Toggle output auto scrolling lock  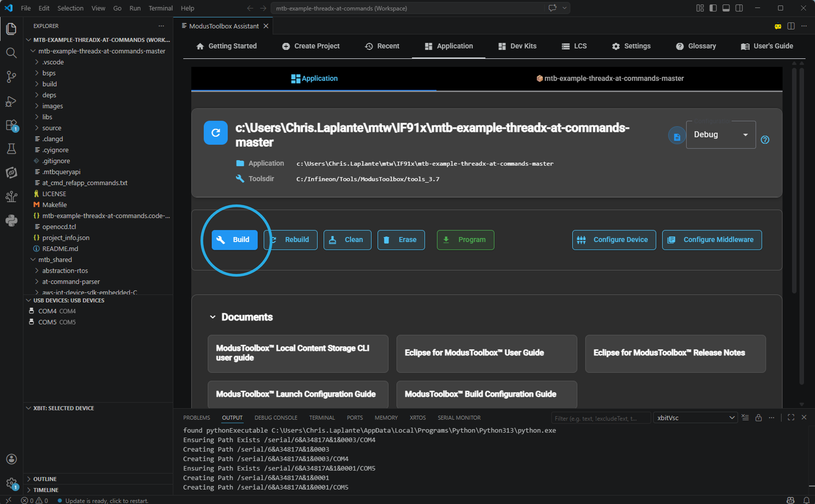758,417
